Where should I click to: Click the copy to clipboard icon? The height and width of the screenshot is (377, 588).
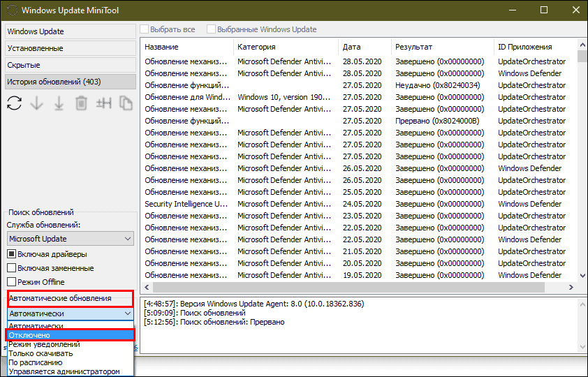pos(126,103)
